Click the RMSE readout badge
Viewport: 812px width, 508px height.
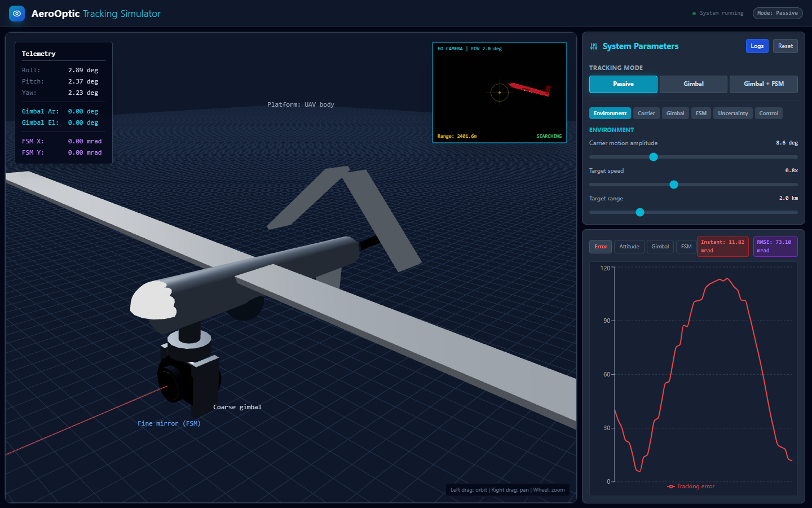775,247
